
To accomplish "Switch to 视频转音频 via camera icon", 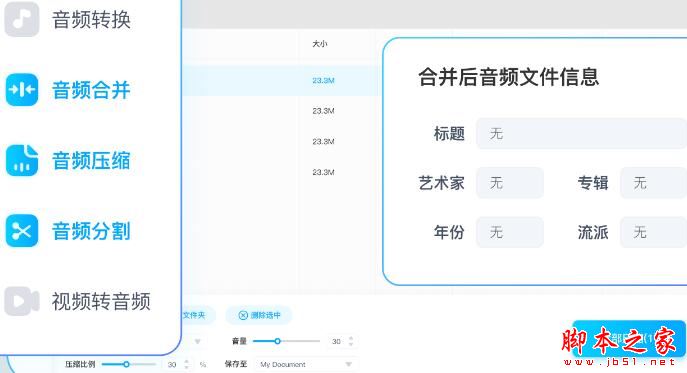I will tap(21, 301).
